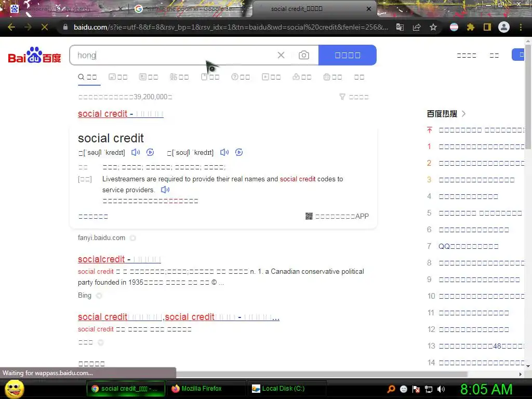The width and height of the screenshot is (532, 399).
Task: Click the system tray magnifier icon
Action: [x=391, y=389]
